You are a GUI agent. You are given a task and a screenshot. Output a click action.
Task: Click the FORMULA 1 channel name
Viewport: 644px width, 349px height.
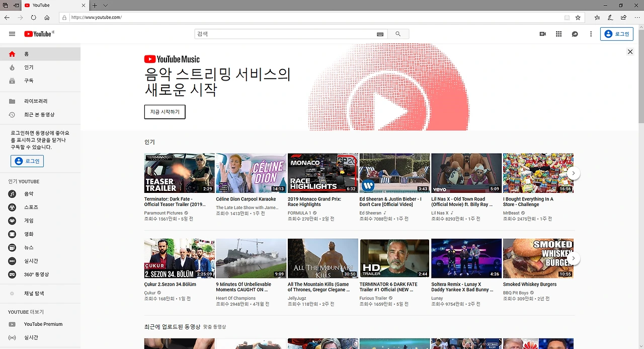(x=299, y=213)
